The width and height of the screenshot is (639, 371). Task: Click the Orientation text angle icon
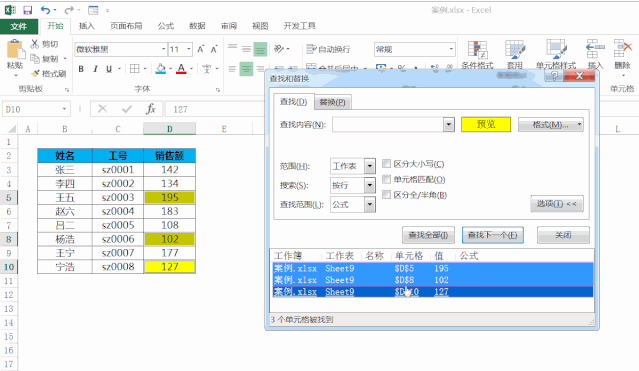click(x=279, y=49)
